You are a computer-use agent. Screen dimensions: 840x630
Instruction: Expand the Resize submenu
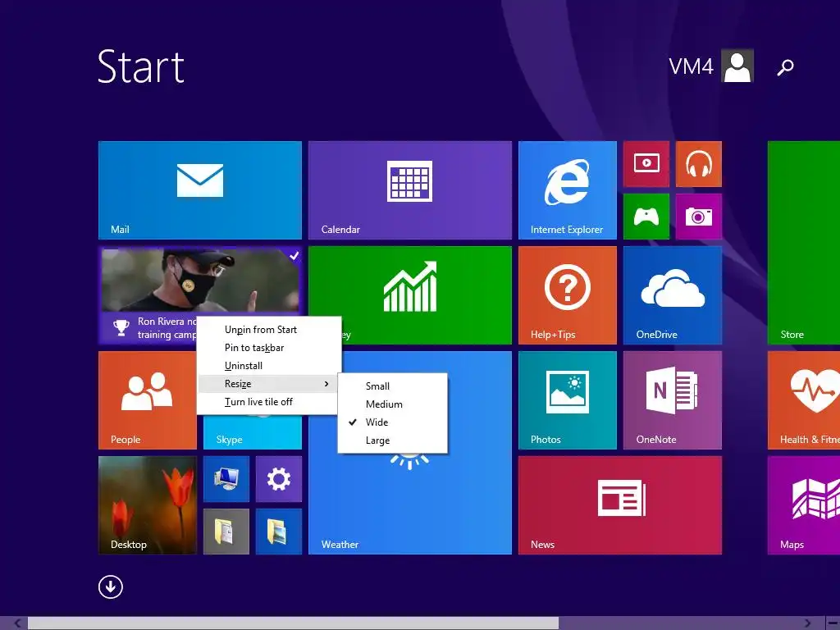point(269,384)
